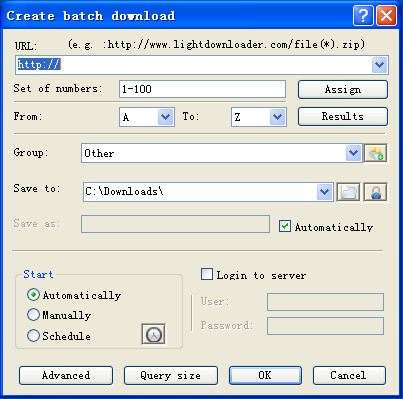Click the Query size button
The height and width of the screenshot is (399, 403).
click(171, 375)
